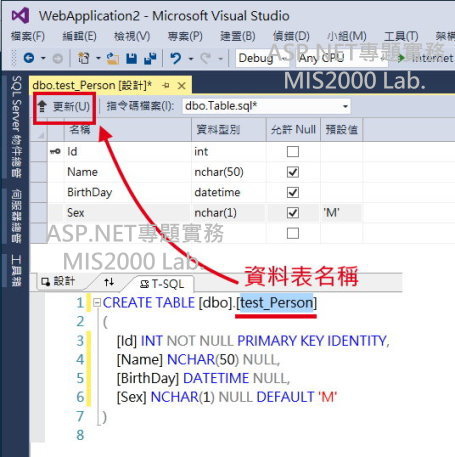
Task: Click the Navigate Backward arrow icon
Action: [29, 58]
